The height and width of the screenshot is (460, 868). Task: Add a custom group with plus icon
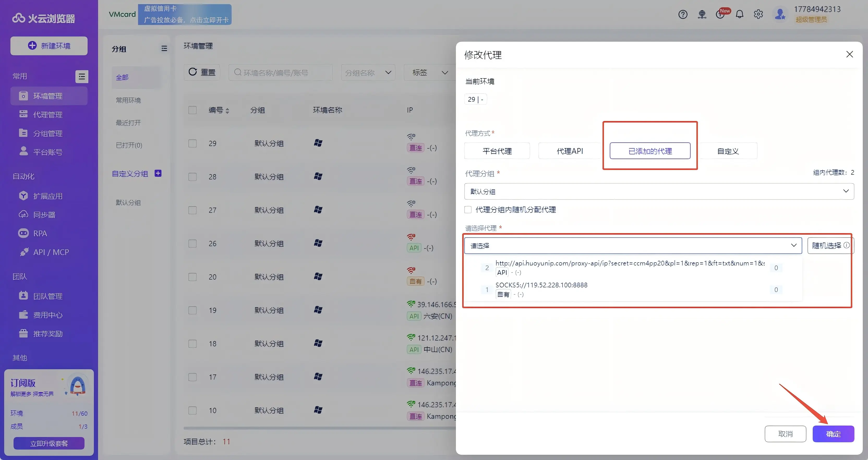[x=158, y=173]
